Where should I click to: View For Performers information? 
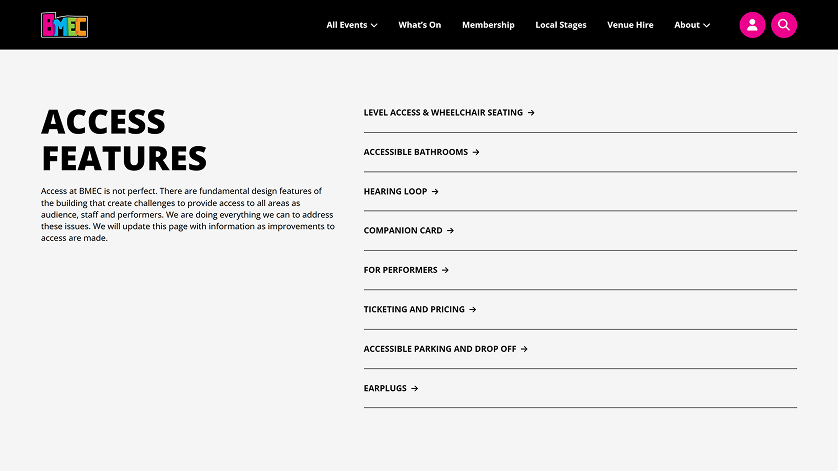pos(406,270)
